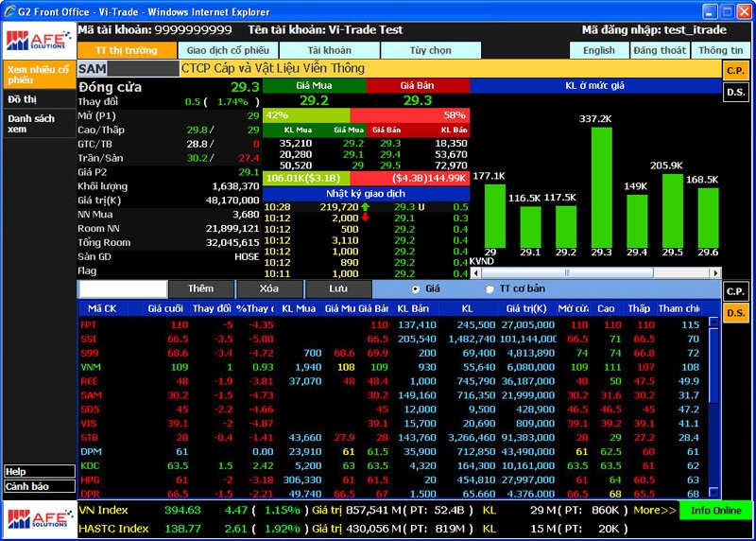
Task: Switch language to English
Action: pyautogui.click(x=599, y=50)
